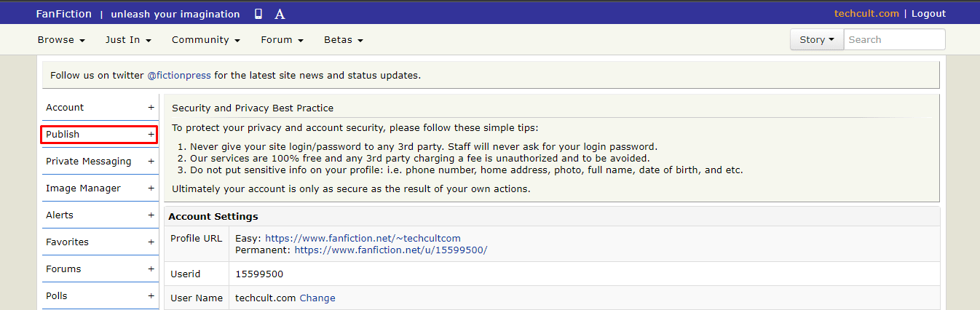
Task: Open the Community dropdown menu
Action: (x=206, y=40)
